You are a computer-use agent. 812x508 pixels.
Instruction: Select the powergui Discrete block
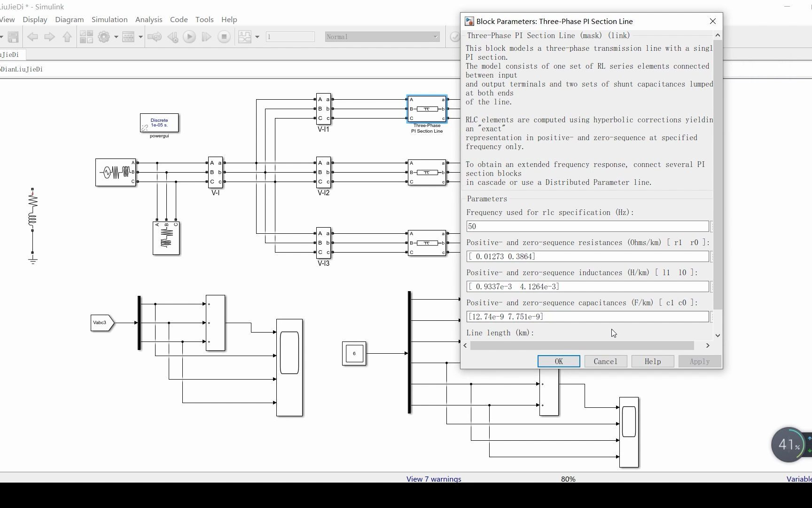coord(159,123)
